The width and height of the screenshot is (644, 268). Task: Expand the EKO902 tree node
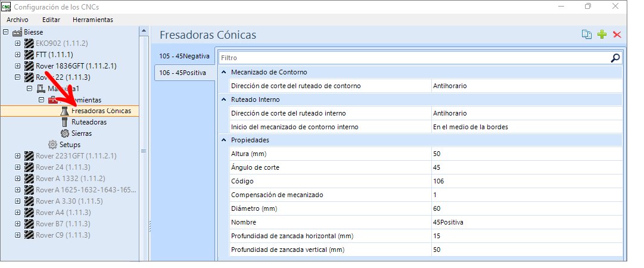click(17, 43)
